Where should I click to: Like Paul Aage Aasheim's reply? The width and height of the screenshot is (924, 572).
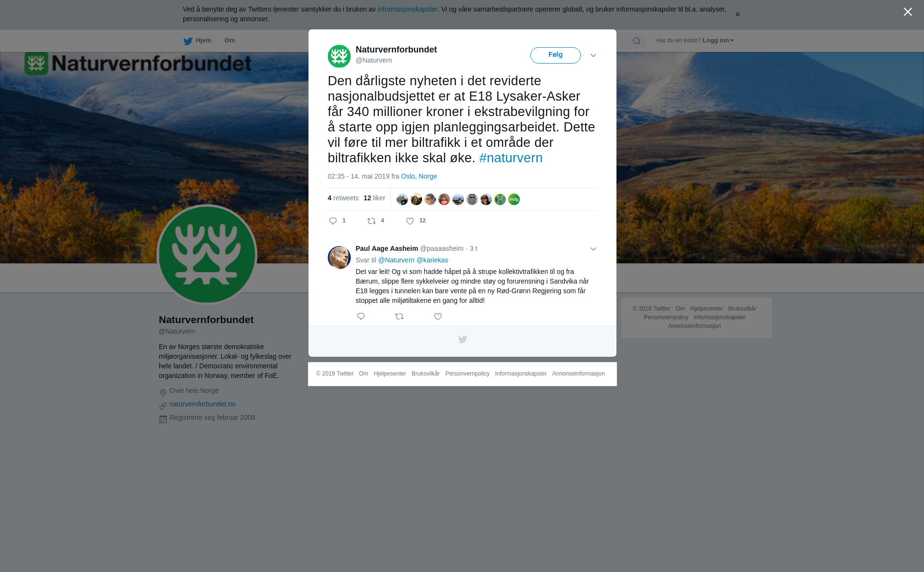438,316
